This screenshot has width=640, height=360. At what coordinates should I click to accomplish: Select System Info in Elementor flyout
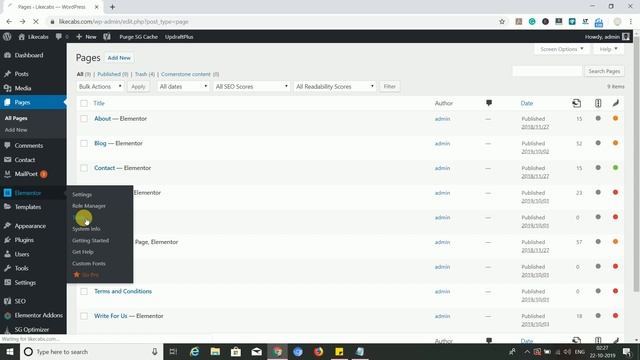[86, 229]
